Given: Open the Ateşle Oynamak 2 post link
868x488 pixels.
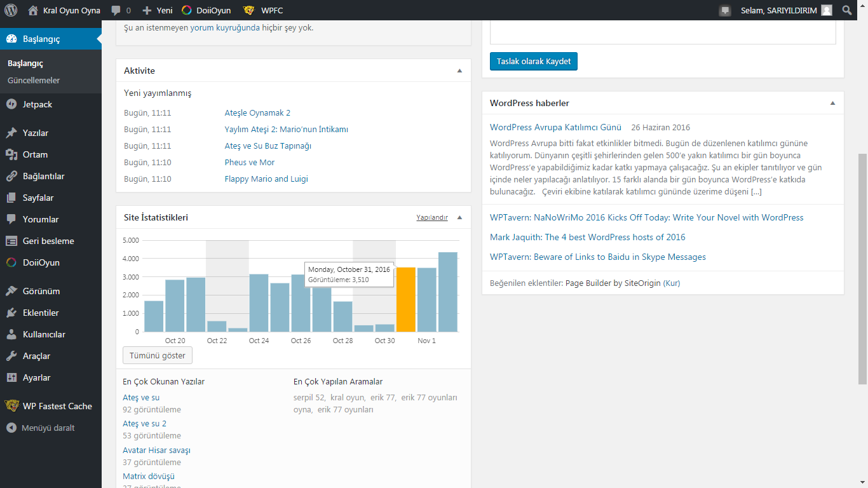Looking at the screenshot, I should 257,113.
